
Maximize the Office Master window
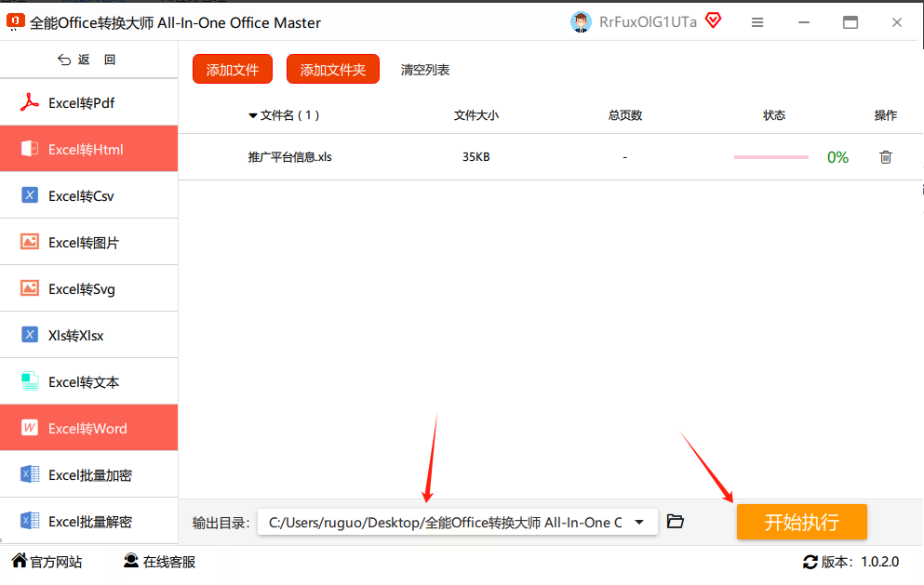pos(850,22)
